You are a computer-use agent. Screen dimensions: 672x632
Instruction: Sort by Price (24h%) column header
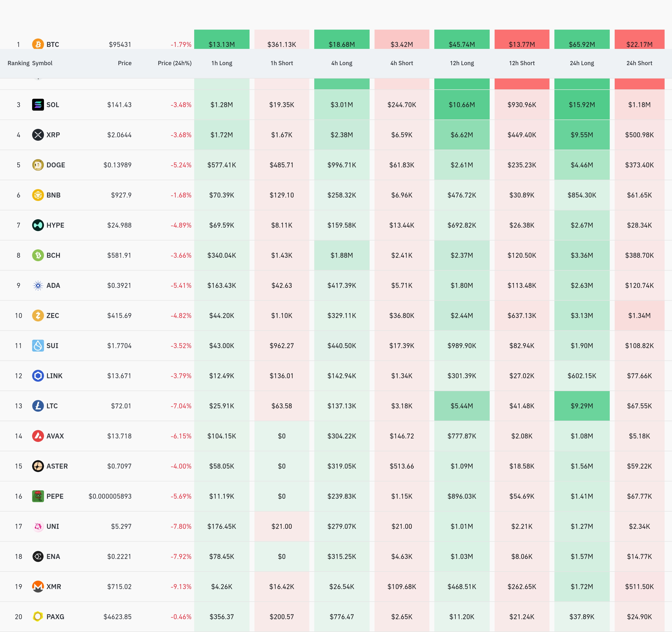(174, 63)
